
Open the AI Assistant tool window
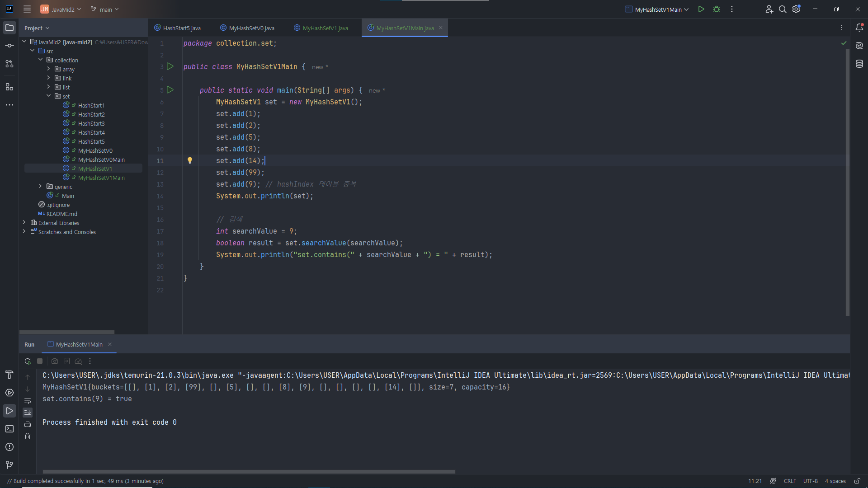859,46
